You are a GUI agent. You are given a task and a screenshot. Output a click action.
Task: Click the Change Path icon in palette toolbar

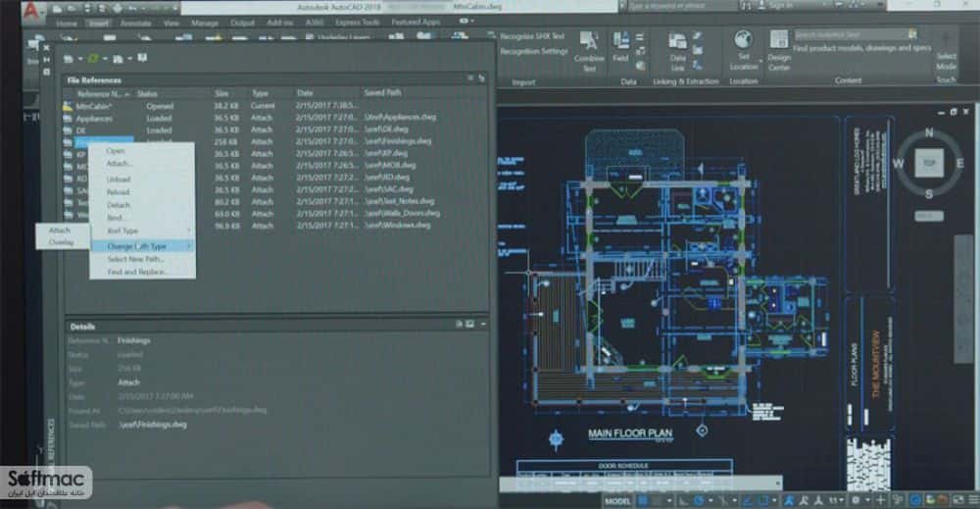pyautogui.click(x=119, y=58)
